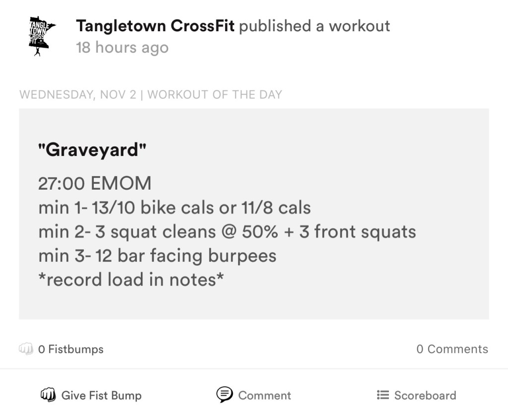The image size is (508, 420).
Task: Click the speech bubble Comment icon
Action: pyautogui.click(x=225, y=395)
